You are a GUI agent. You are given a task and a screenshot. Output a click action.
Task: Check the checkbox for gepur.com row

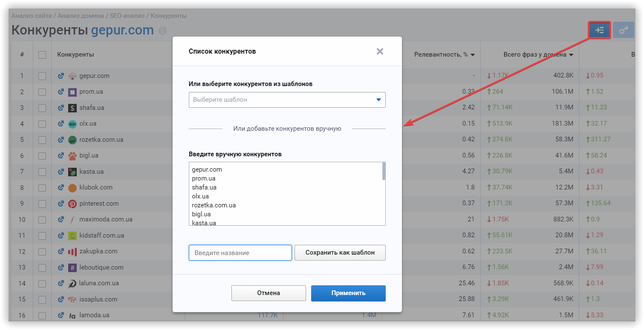pos(42,76)
